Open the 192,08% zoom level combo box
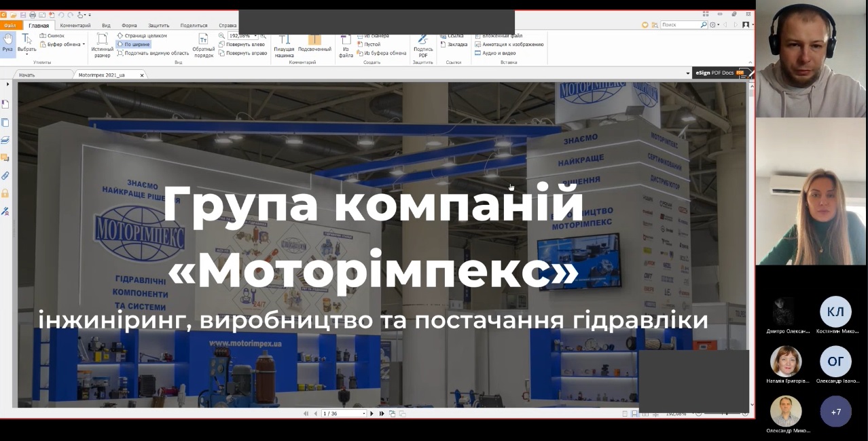The image size is (868, 441). pyautogui.click(x=242, y=35)
